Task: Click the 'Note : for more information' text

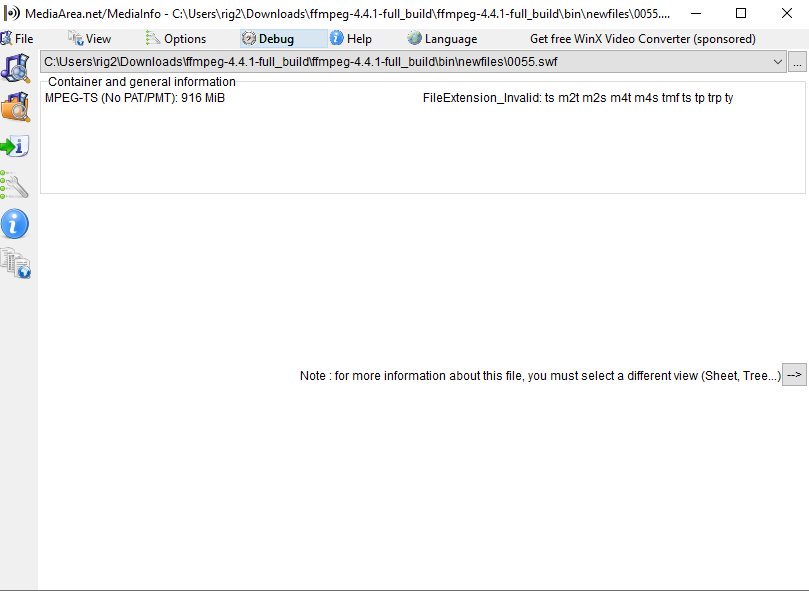Action: (x=540, y=376)
